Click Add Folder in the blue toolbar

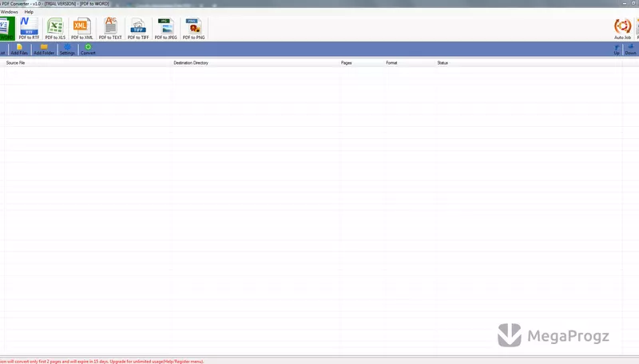click(44, 49)
